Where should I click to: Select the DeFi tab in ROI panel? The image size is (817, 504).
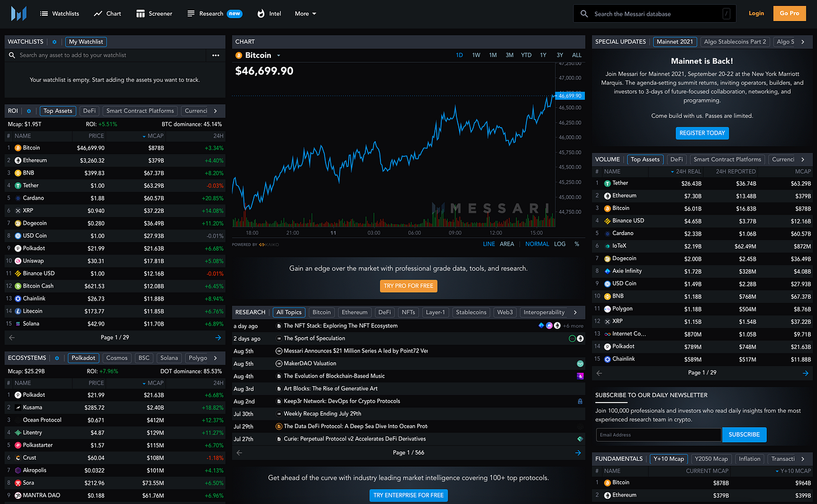pyautogui.click(x=89, y=111)
